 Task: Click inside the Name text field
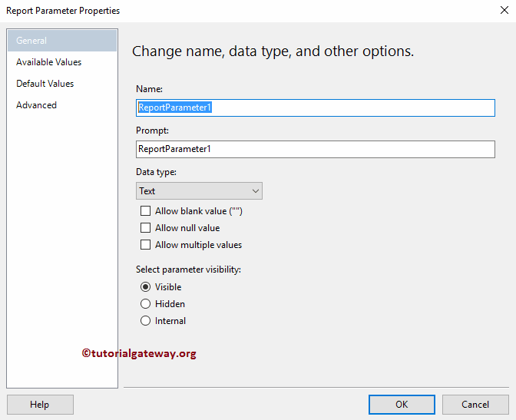tap(315, 107)
